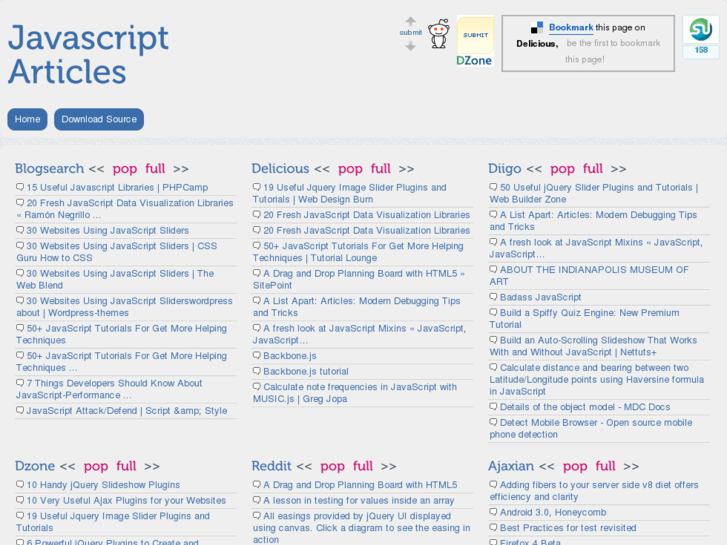Click comment icon beside Backbone.js tutorial
727x545 pixels.
point(256,371)
